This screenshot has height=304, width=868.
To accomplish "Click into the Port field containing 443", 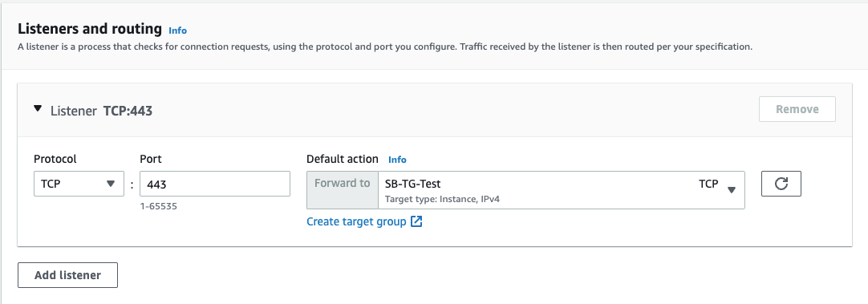I will click(215, 184).
